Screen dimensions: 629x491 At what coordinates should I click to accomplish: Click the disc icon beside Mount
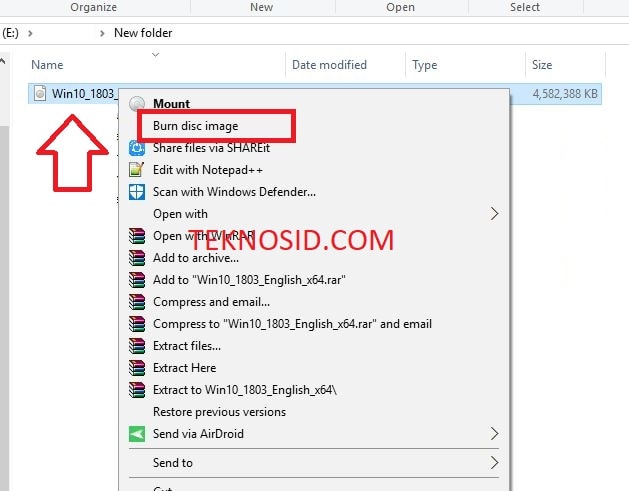pyautogui.click(x=137, y=103)
